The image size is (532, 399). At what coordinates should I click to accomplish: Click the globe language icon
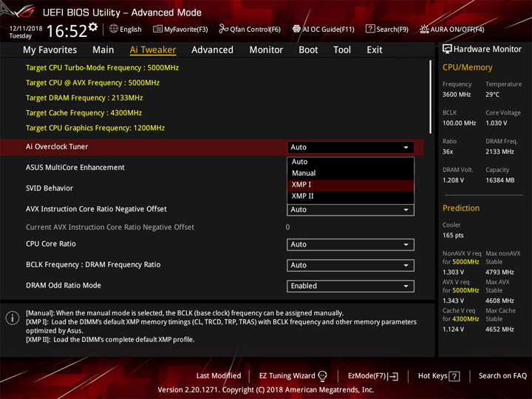point(114,29)
